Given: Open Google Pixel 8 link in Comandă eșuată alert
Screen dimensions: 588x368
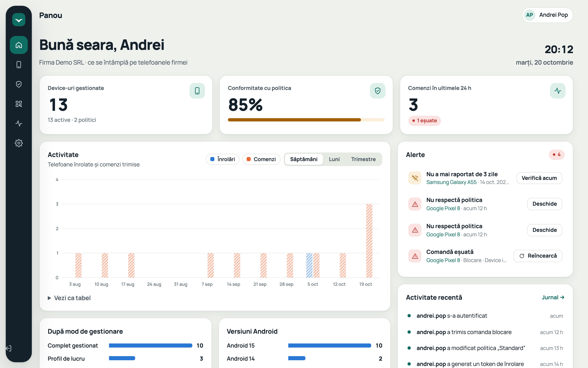Looking at the screenshot, I should coord(443,260).
